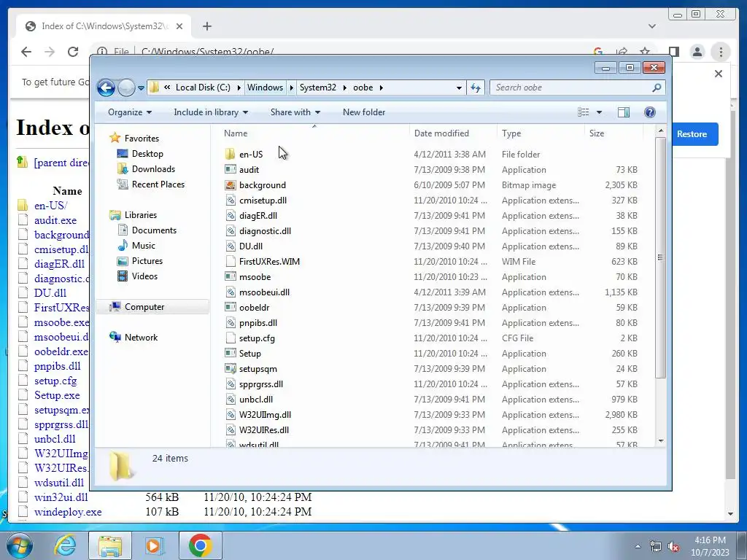This screenshot has width=747, height=560.
Task: Click the Windows breadcrumb segment
Action: coord(265,87)
